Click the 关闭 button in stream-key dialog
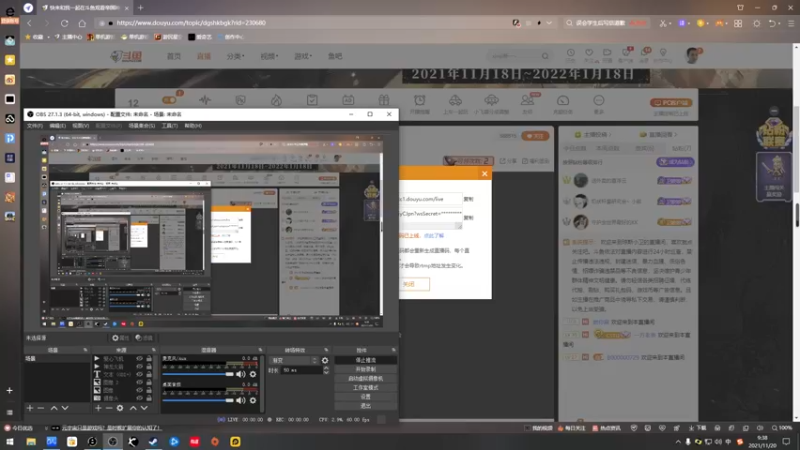Viewport: 800px width, 450px height. pyautogui.click(x=414, y=284)
